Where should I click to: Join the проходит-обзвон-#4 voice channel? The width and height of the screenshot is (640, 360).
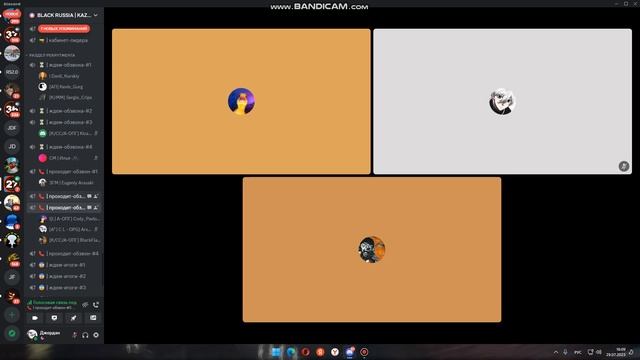[x=64, y=254]
